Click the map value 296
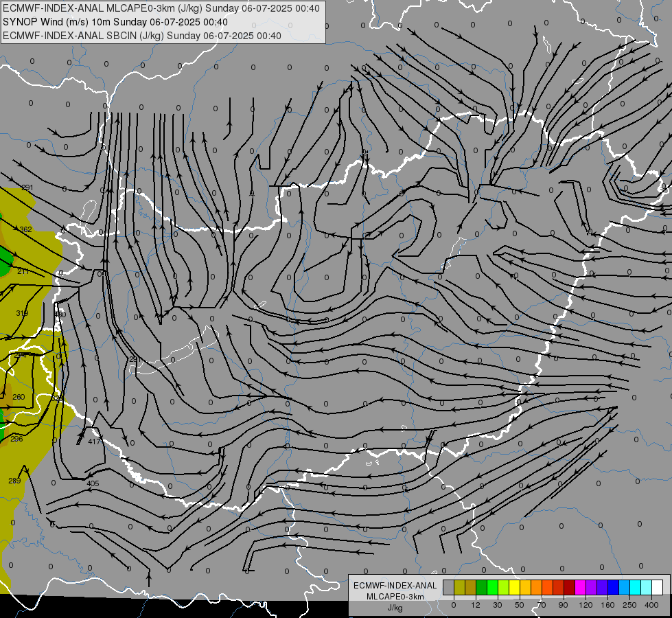 [x=16, y=439]
